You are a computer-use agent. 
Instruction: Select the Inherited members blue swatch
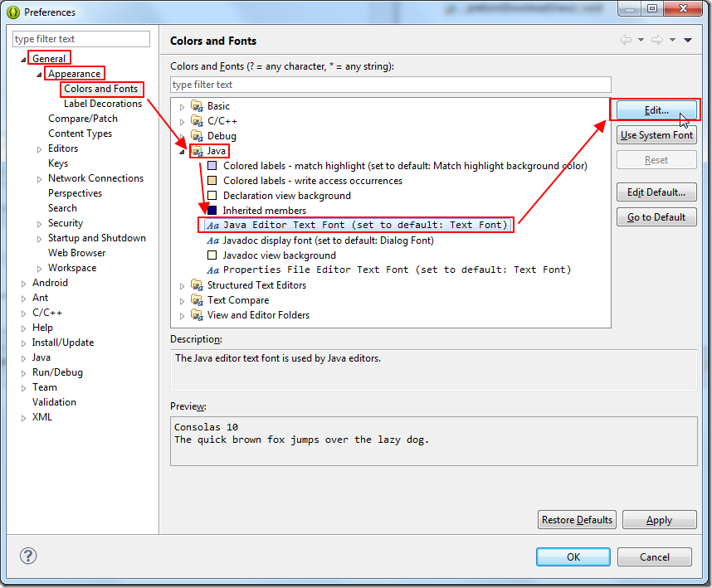[212, 211]
